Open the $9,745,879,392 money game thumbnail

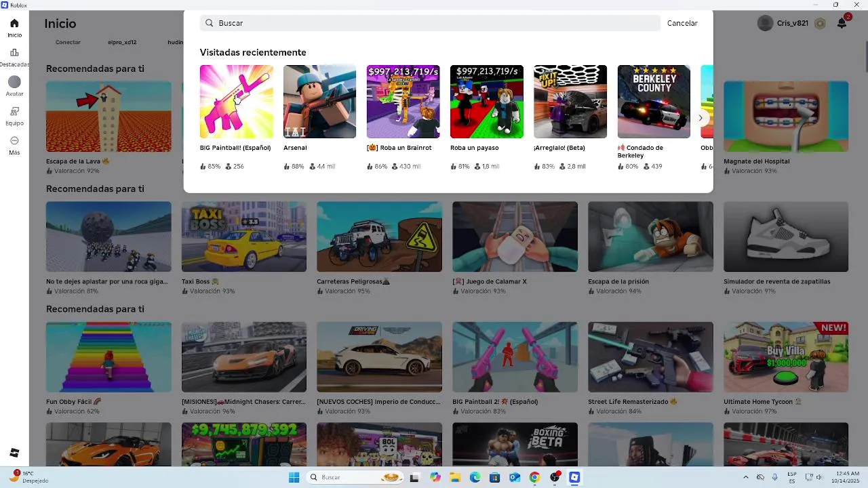243,444
